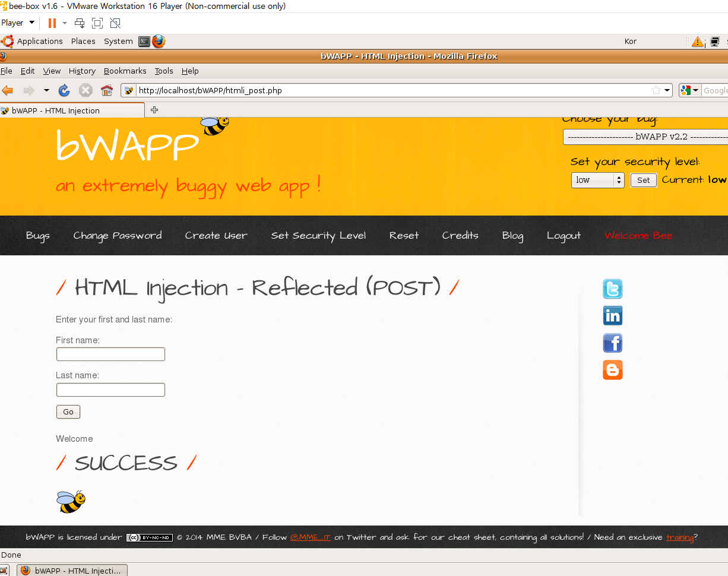Click the network monitor tray icon
This screenshot has height=576, width=728.
click(x=715, y=42)
